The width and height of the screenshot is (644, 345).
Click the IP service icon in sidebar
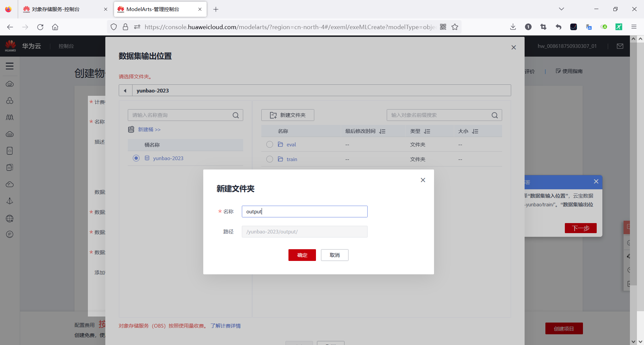[10, 234]
